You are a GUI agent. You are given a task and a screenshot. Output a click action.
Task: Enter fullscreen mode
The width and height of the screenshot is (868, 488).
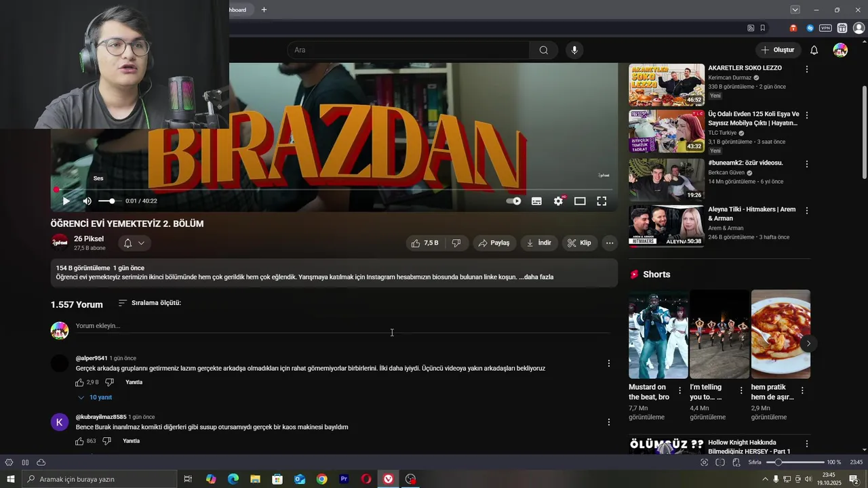pos(601,201)
